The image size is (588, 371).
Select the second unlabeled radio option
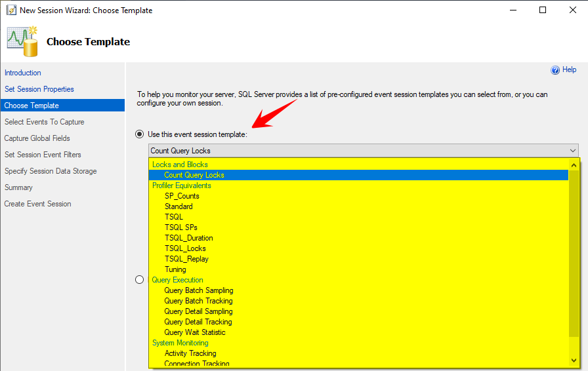click(x=140, y=280)
